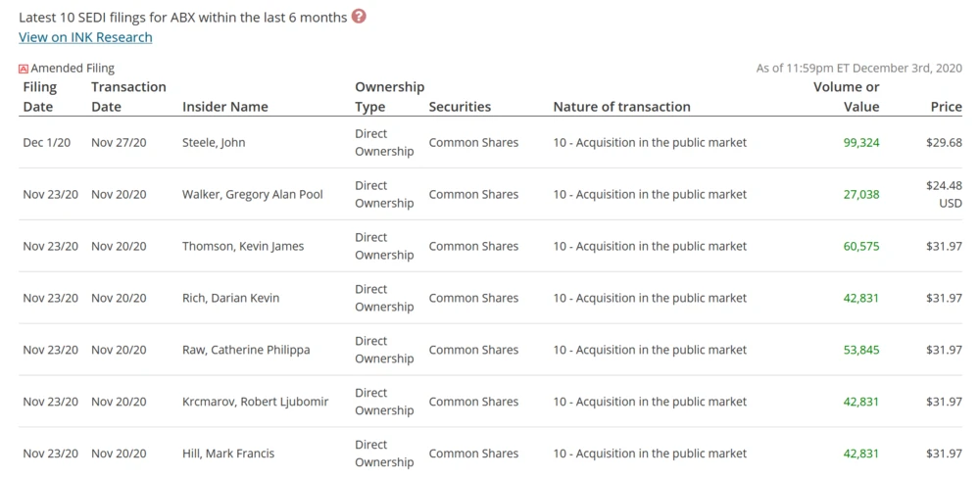
Task: Click insider name Rich, Darian Kevin
Action: 230,299
